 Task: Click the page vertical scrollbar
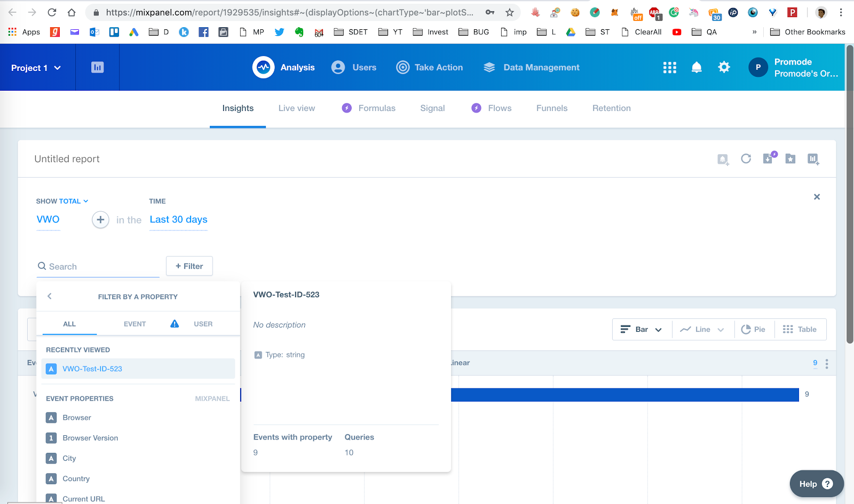click(x=850, y=195)
